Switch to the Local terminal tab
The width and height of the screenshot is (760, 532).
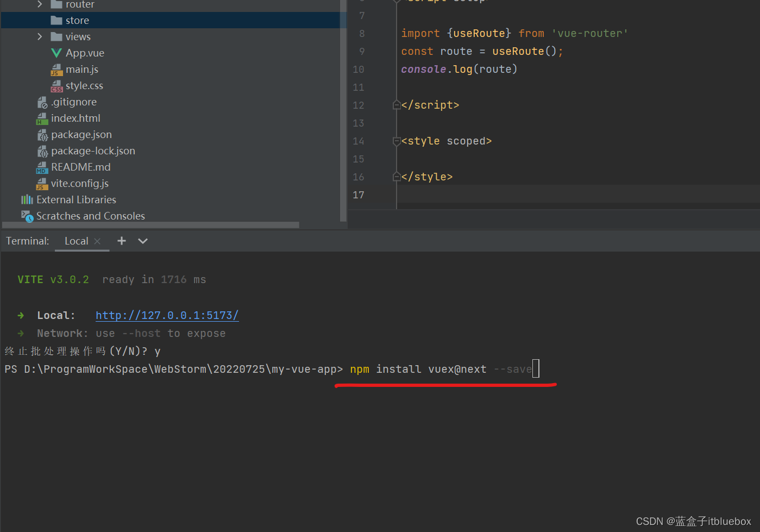pyautogui.click(x=76, y=241)
